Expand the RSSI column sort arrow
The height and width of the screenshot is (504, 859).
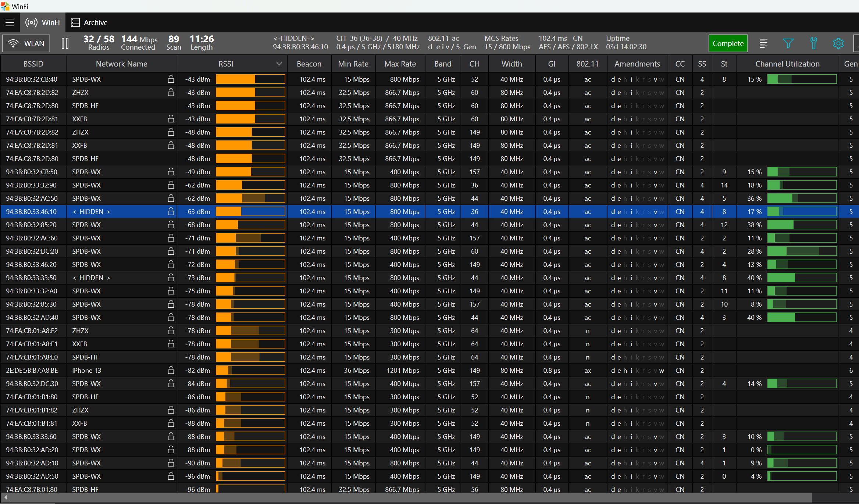279,64
